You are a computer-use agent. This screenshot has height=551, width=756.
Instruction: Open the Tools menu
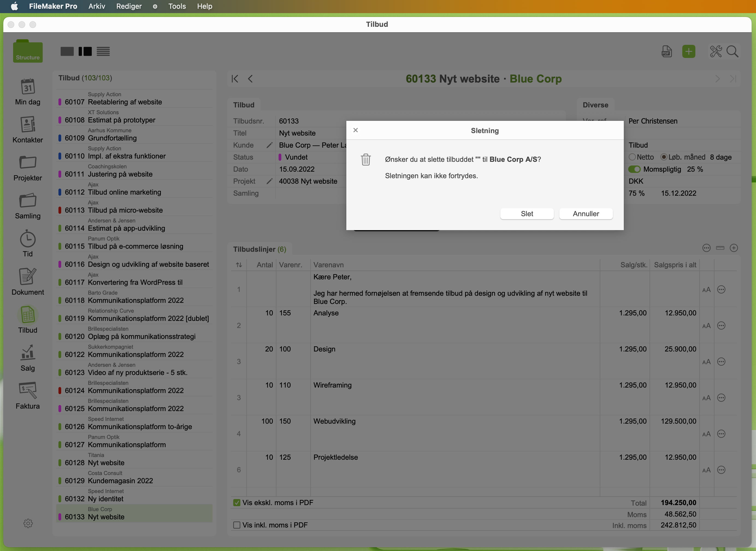pos(177,6)
